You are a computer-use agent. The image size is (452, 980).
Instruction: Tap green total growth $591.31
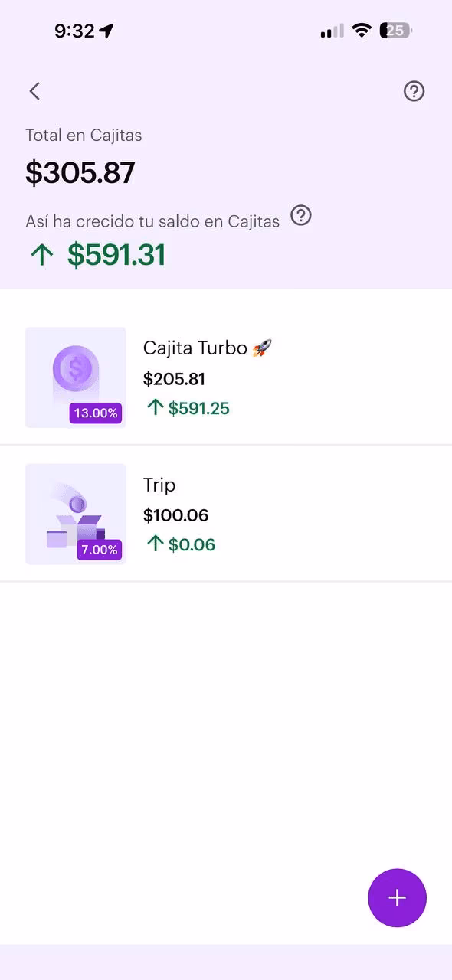pos(97,255)
